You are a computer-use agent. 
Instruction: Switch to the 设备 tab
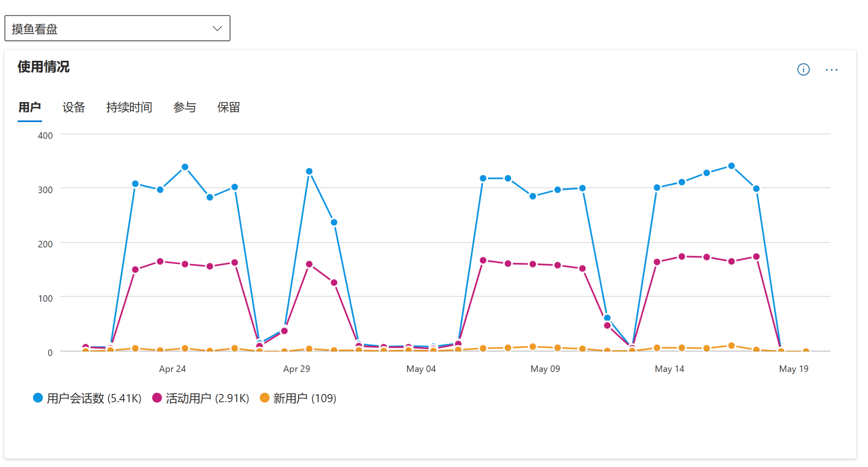pyautogui.click(x=74, y=107)
